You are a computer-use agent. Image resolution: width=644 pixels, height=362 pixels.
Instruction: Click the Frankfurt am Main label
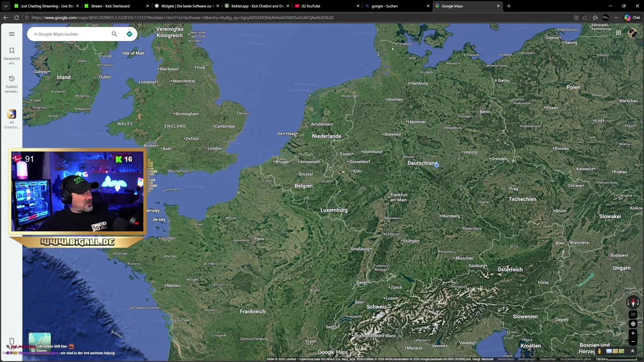click(398, 197)
